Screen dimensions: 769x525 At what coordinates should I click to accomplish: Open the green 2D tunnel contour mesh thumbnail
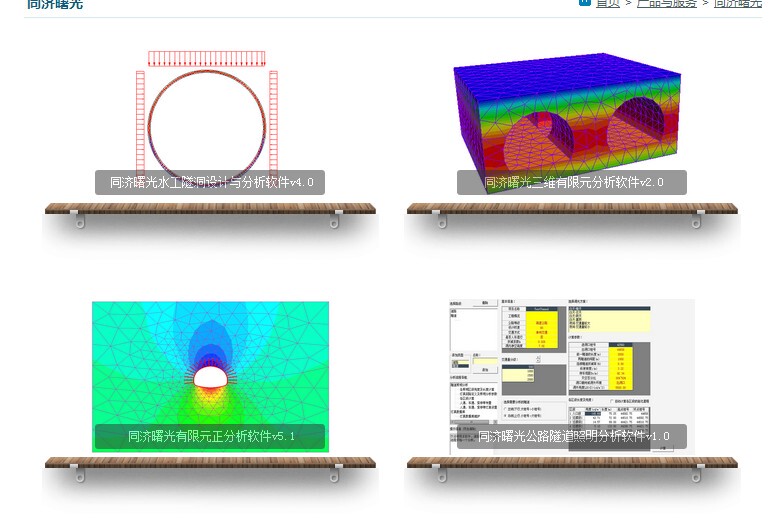(210, 377)
